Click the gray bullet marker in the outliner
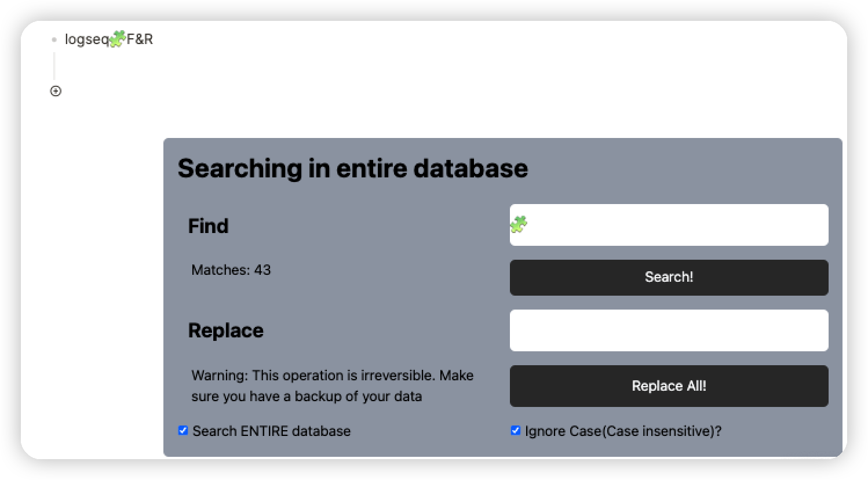Viewport: 868px width, 480px height. pos(54,39)
